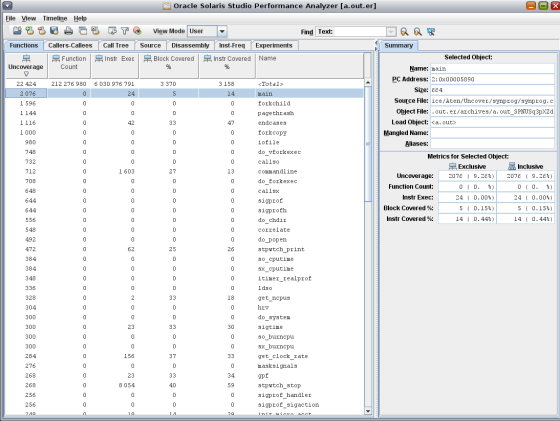
Task: Select the stpwtch_print function row
Action: pyautogui.click(x=184, y=249)
